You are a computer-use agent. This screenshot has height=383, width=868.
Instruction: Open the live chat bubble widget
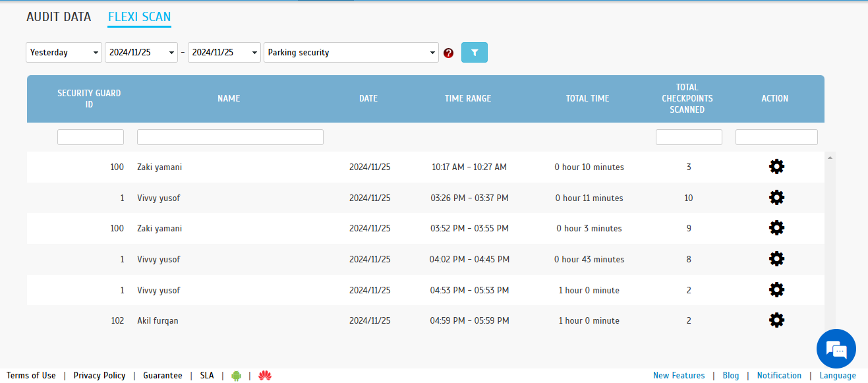[836, 348]
